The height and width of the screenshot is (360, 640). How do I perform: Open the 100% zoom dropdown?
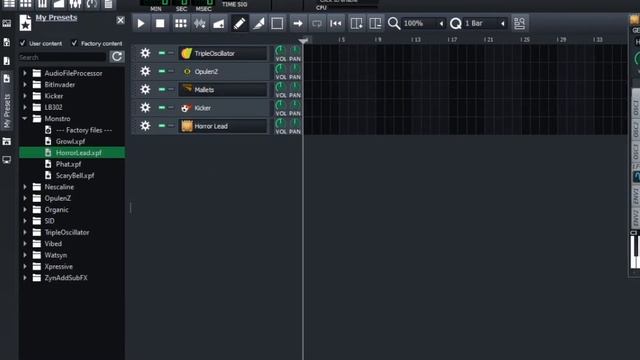[x=423, y=23]
